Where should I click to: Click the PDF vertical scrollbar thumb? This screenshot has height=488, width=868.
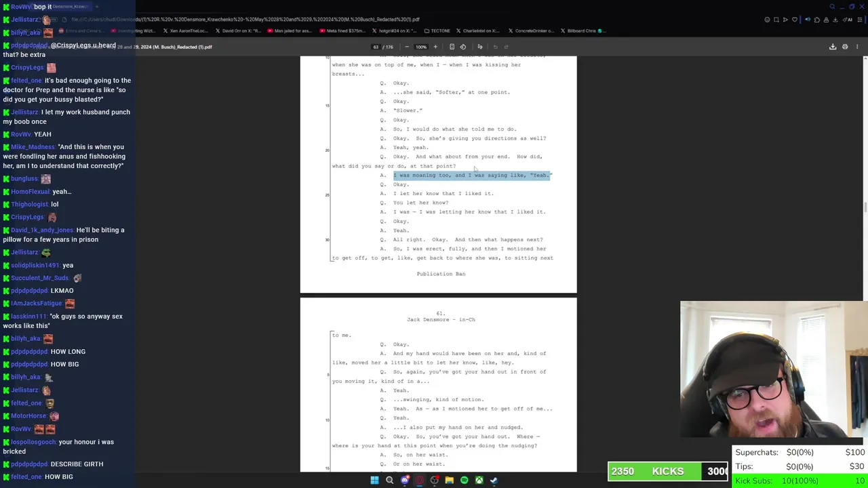[x=865, y=207]
